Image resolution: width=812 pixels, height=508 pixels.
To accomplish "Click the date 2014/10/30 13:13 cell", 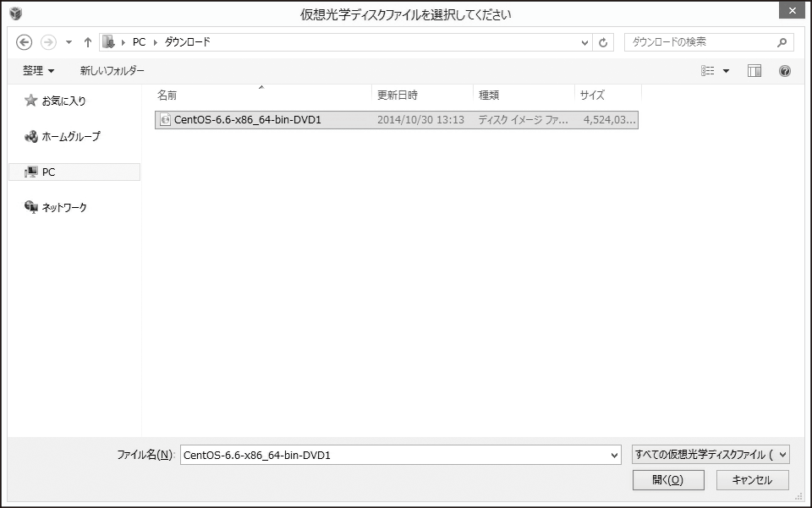I will (420, 120).
